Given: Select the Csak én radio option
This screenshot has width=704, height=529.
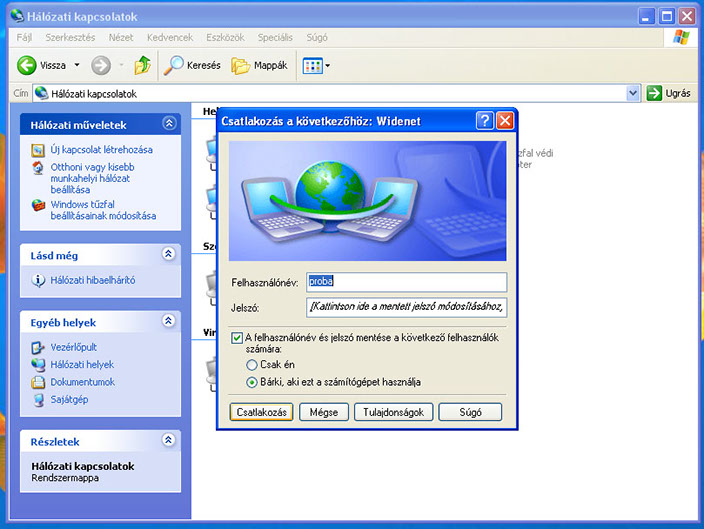Looking at the screenshot, I should pyautogui.click(x=252, y=365).
